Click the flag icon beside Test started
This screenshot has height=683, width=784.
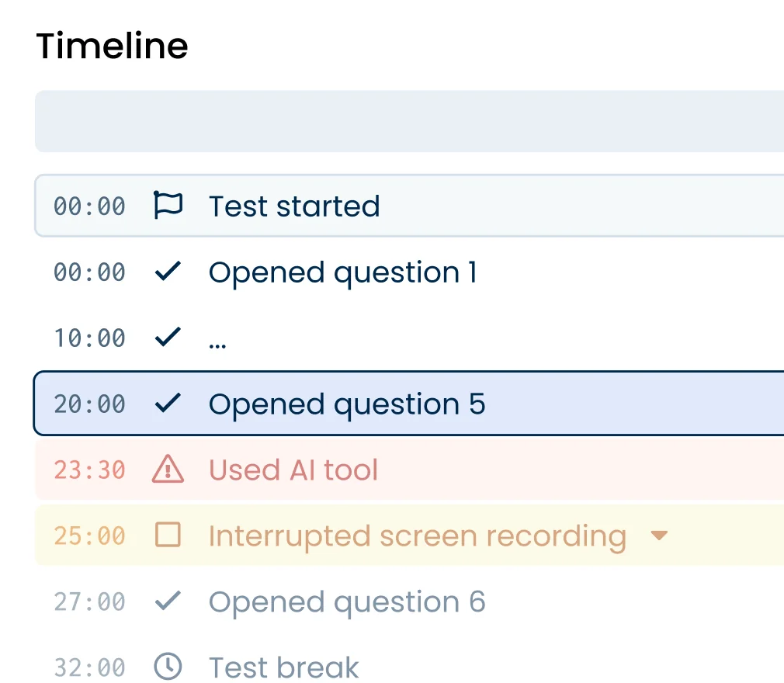click(x=168, y=206)
